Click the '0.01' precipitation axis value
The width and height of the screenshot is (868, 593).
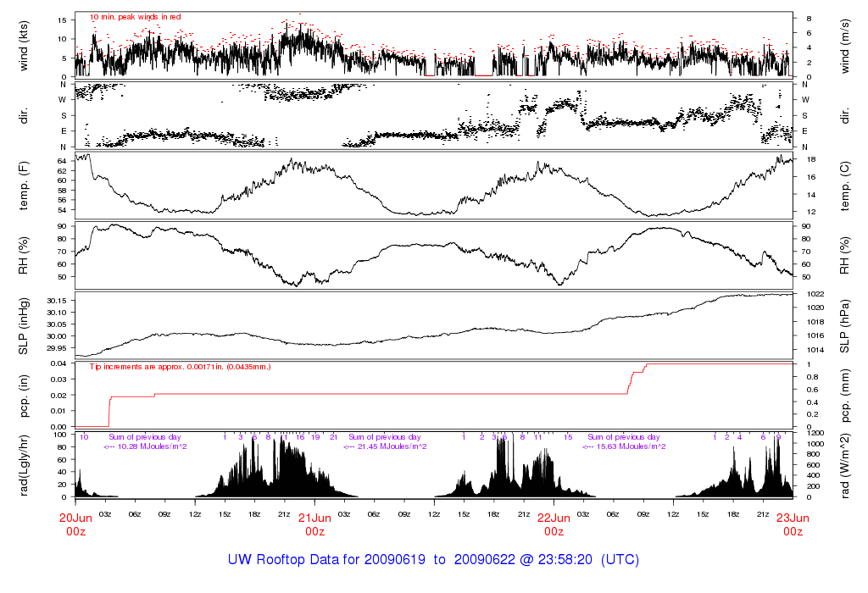click(58, 411)
